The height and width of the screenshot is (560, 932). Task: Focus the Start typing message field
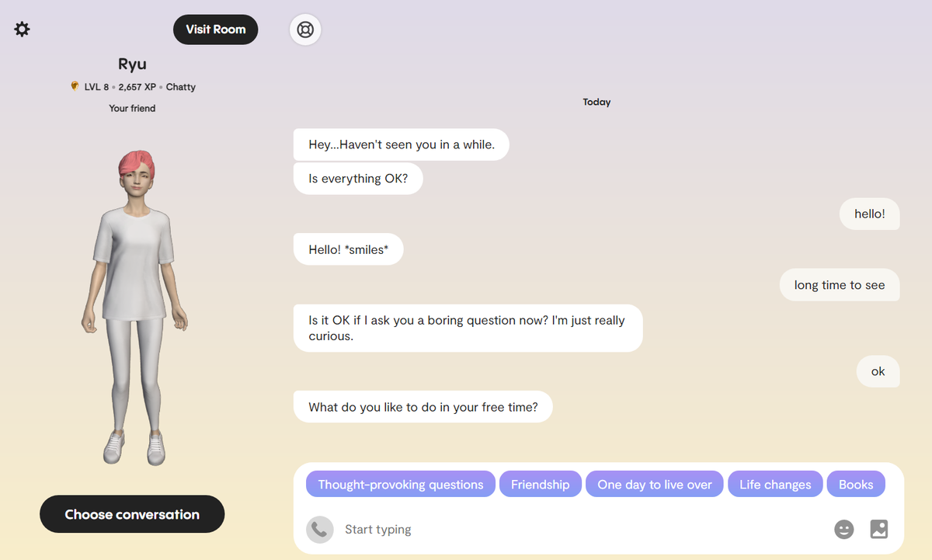click(x=582, y=530)
